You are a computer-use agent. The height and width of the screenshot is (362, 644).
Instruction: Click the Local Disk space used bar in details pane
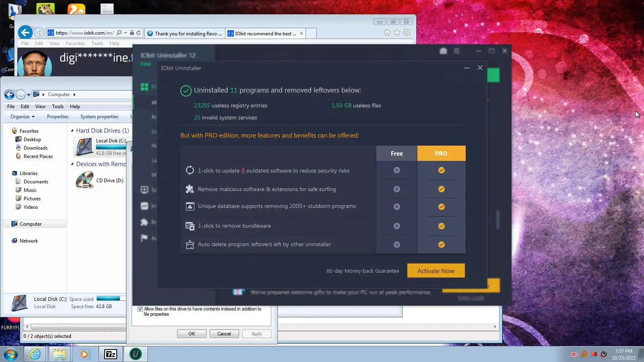pos(111,299)
